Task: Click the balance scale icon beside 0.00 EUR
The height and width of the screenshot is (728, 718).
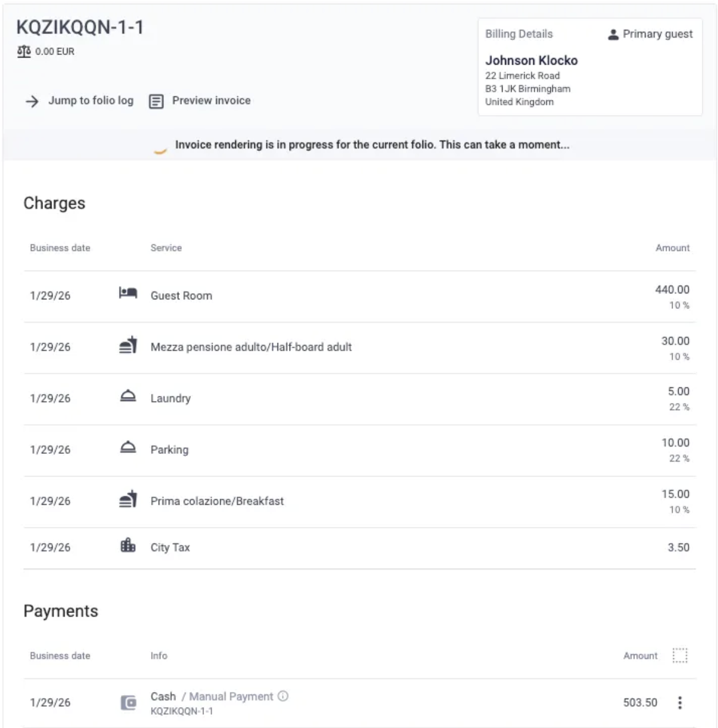Action: 24,51
